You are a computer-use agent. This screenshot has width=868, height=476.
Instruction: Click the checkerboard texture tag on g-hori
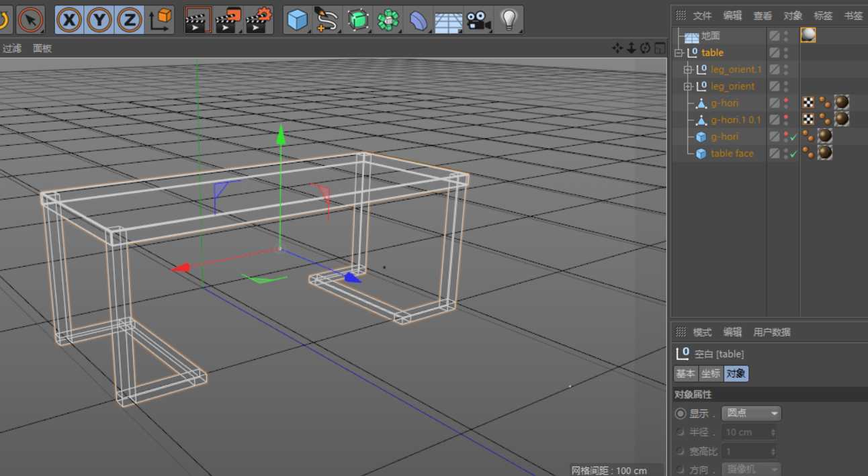810,102
